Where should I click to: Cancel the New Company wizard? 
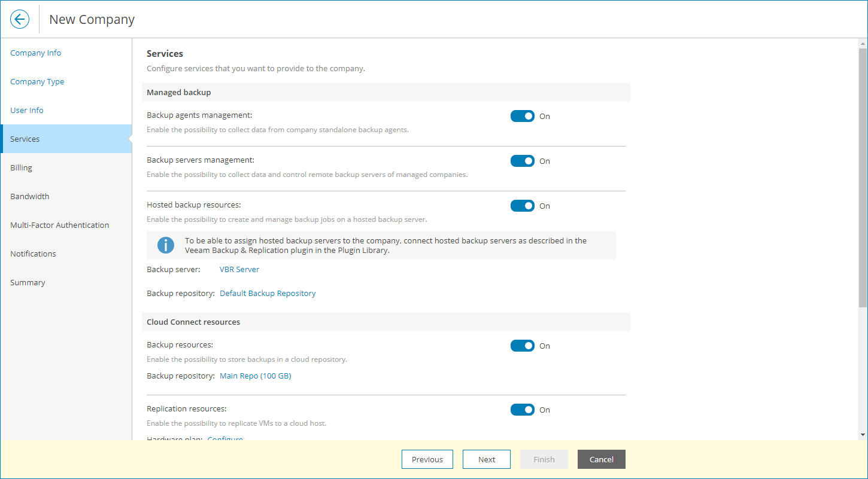pyautogui.click(x=601, y=459)
